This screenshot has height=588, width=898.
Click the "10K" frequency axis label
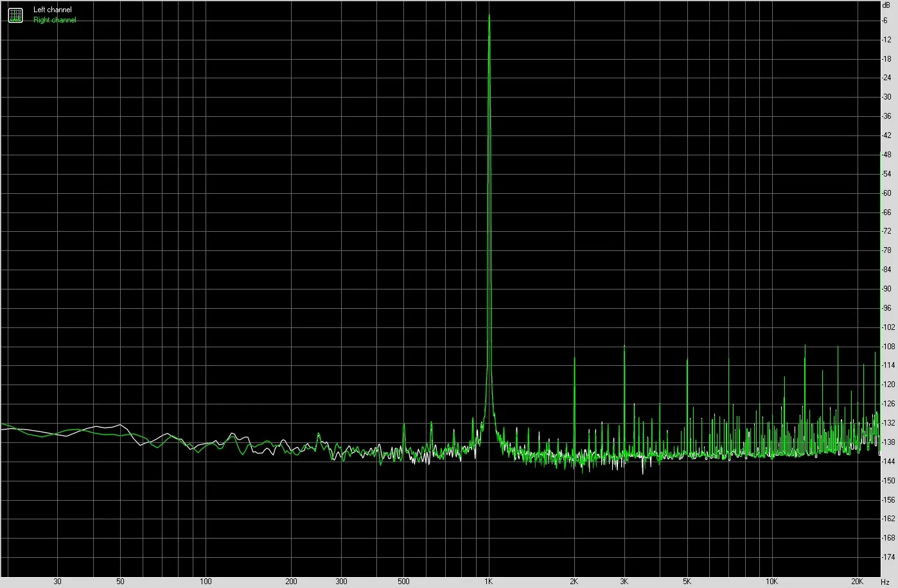click(772, 582)
